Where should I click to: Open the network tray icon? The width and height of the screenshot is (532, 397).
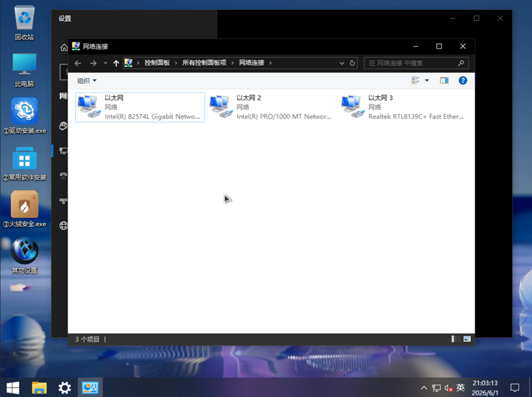pos(436,388)
